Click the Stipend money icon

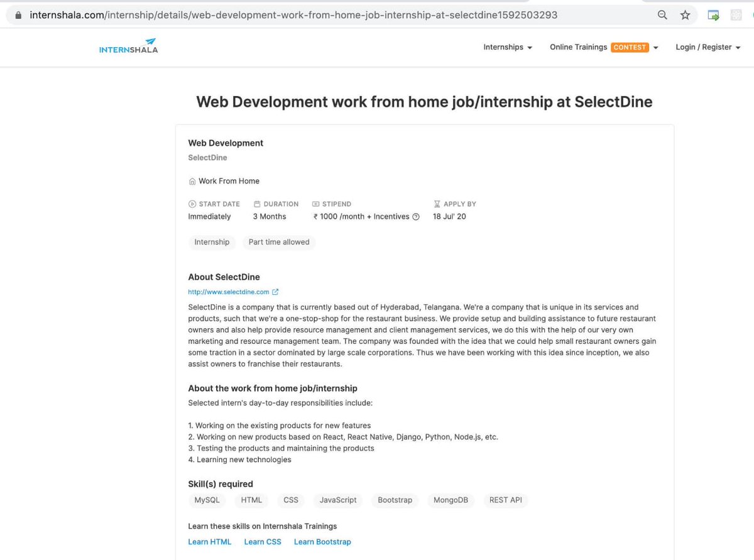click(x=316, y=204)
